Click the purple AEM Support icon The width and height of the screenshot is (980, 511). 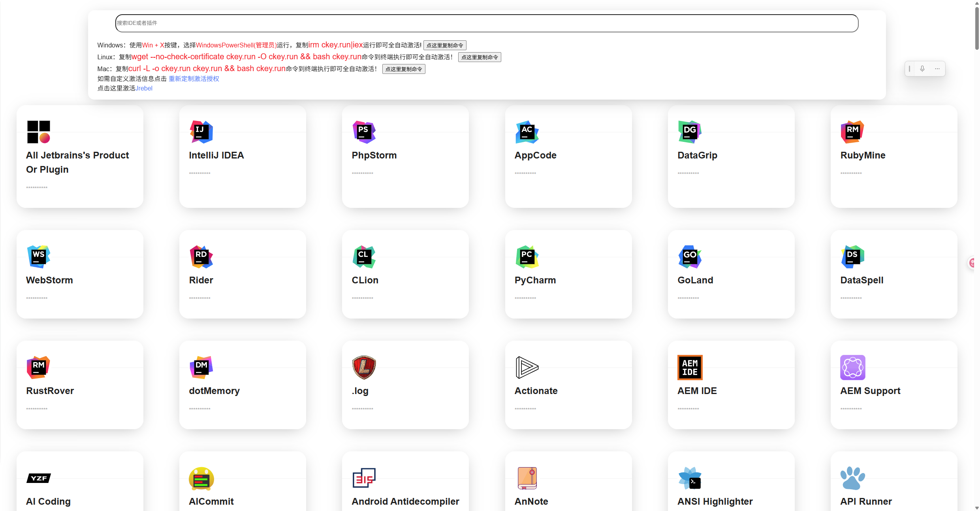853,368
